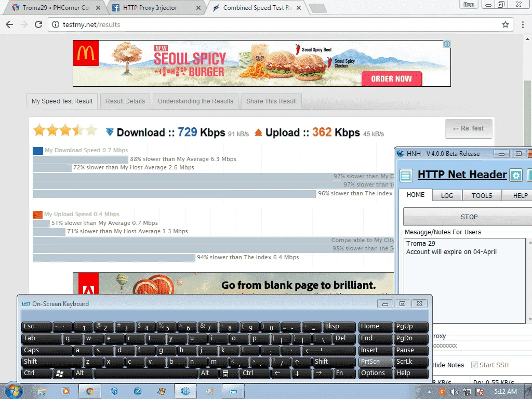Open Chrome's three-dot menu
The width and height of the screenshot is (532, 399).
(523, 24)
